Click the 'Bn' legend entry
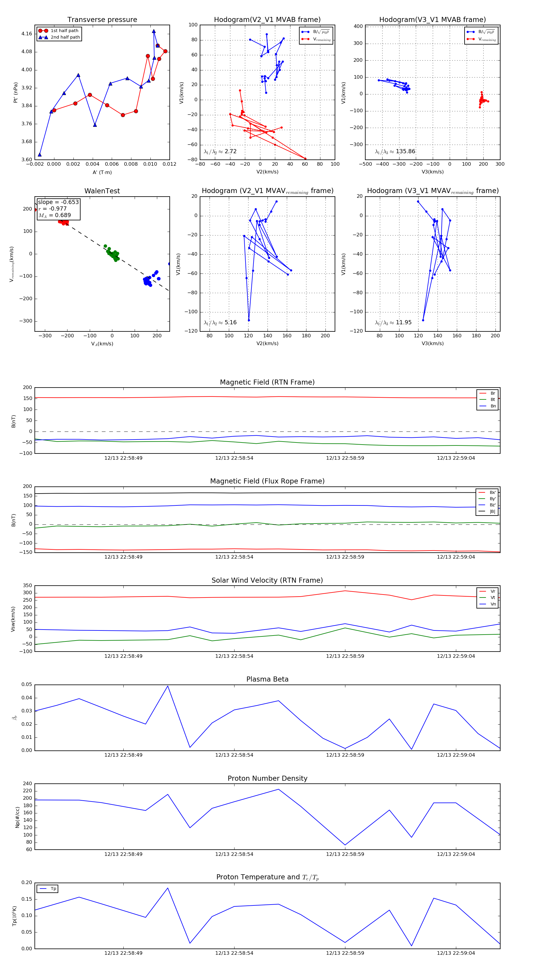Viewport: 535px width, 980px height. tap(487, 406)
